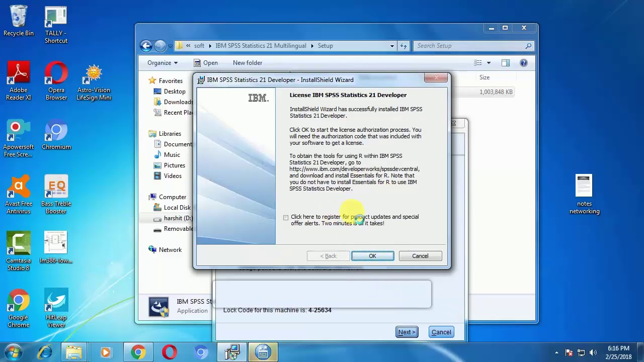Select harshit (D:) drive in tree
This screenshot has width=644, height=362.
(x=173, y=218)
